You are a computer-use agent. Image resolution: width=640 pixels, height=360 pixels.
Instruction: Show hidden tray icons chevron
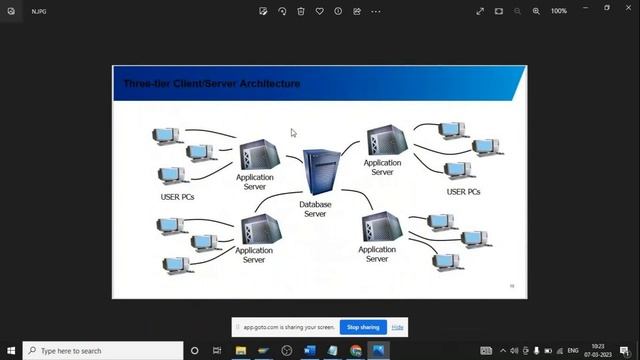503,351
